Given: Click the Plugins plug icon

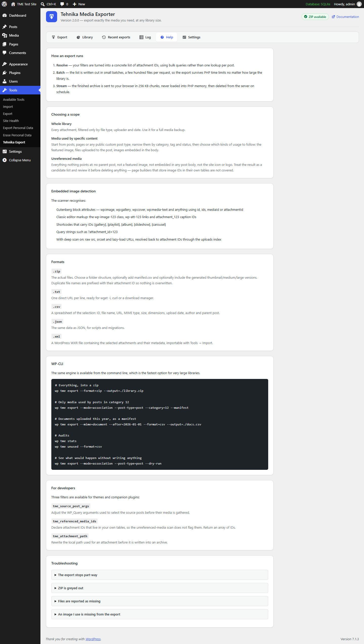Looking at the screenshot, I should (5, 73).
